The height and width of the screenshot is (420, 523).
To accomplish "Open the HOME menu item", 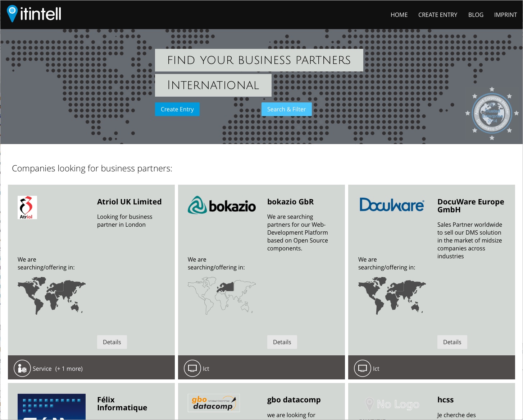I will click(399, 15).
